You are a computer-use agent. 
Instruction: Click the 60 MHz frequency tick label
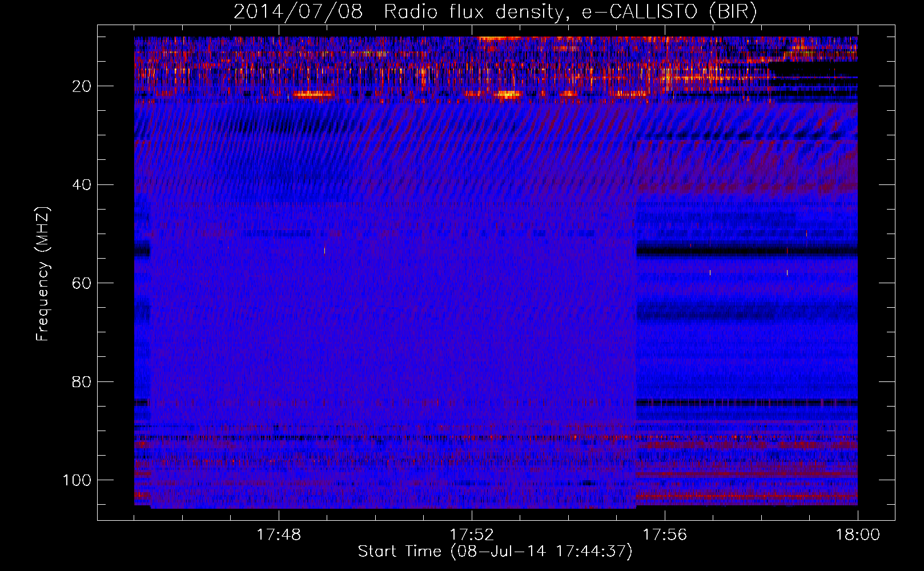pyautogui.click(x=82, y=283)
